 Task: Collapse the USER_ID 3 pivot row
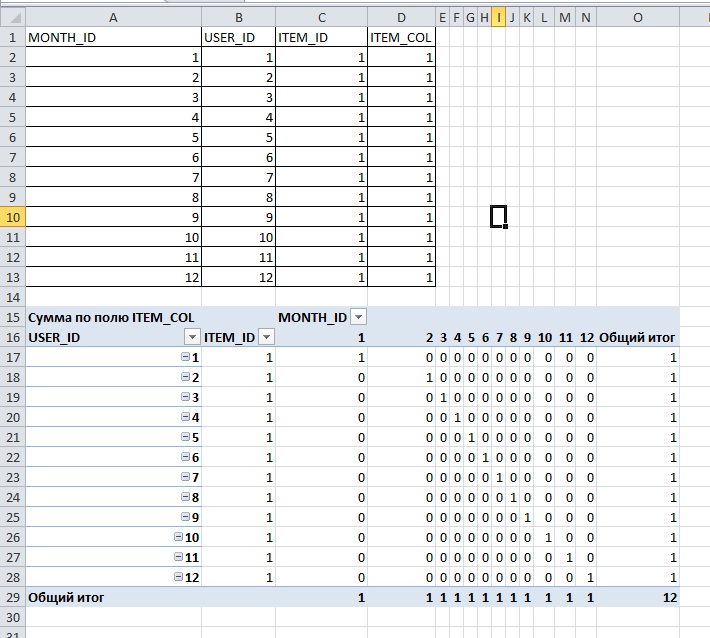click(x=184, y=397)
